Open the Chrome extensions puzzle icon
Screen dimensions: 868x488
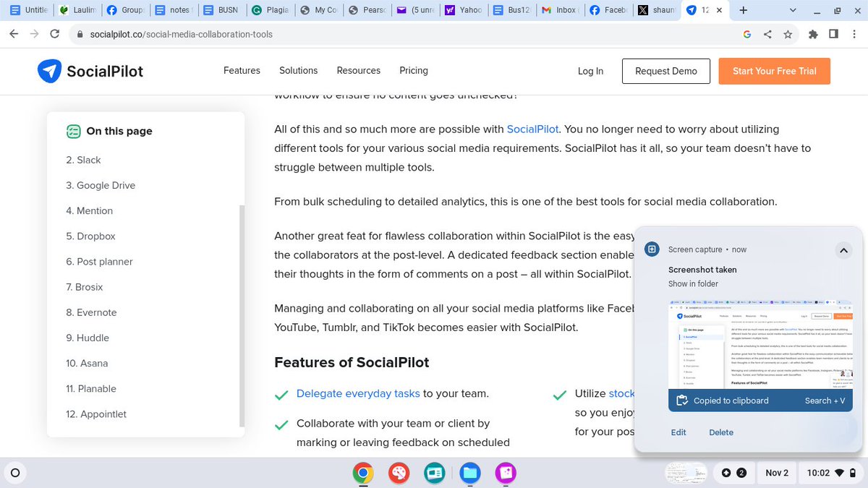(x=813, y=34)
